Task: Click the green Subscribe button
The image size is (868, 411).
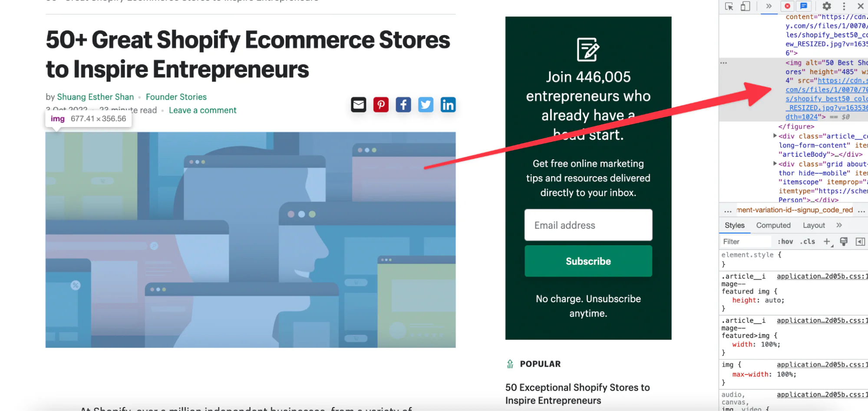Action: coord(588,261)
